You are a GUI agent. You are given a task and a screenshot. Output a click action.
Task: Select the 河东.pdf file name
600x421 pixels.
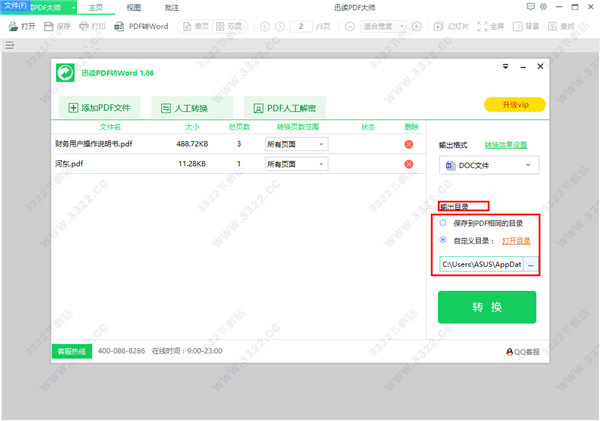[69, 164]
